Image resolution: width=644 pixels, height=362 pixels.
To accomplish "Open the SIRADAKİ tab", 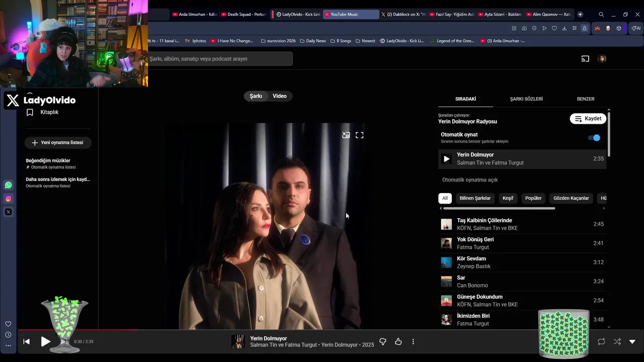I will (x=465, y=99).
